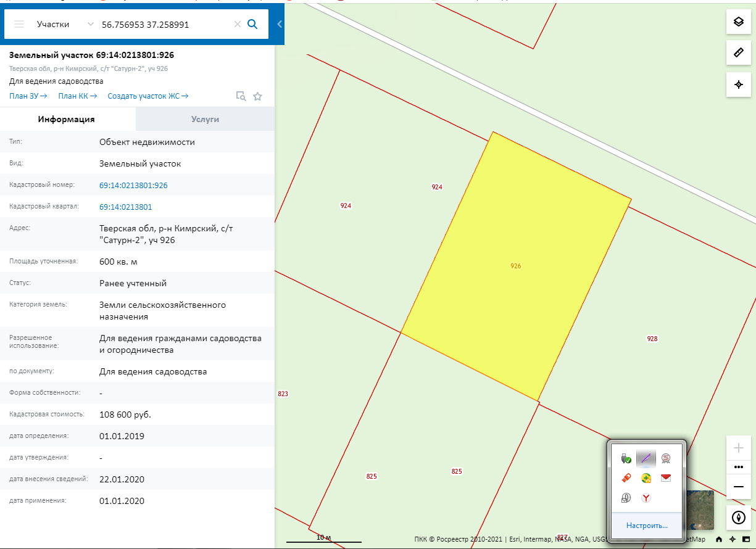This screenshot has height=549, width=756.
Task: Click the red S medal tray icon
Action: coord(666,458)
